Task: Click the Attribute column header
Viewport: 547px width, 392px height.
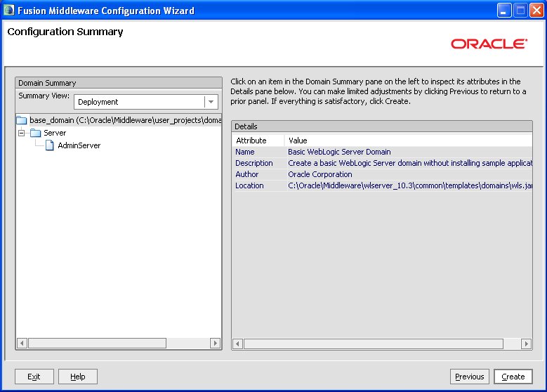Action: click(251, 141)
